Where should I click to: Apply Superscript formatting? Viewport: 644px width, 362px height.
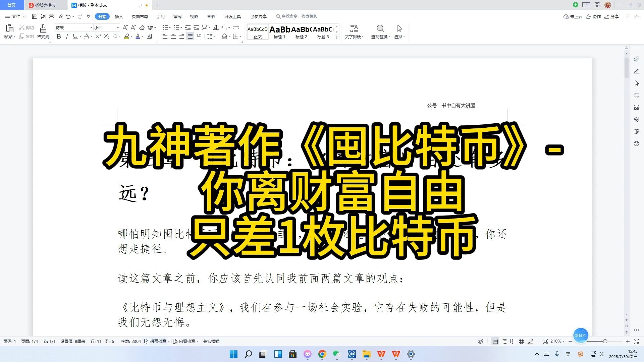[x=98, y=36]
